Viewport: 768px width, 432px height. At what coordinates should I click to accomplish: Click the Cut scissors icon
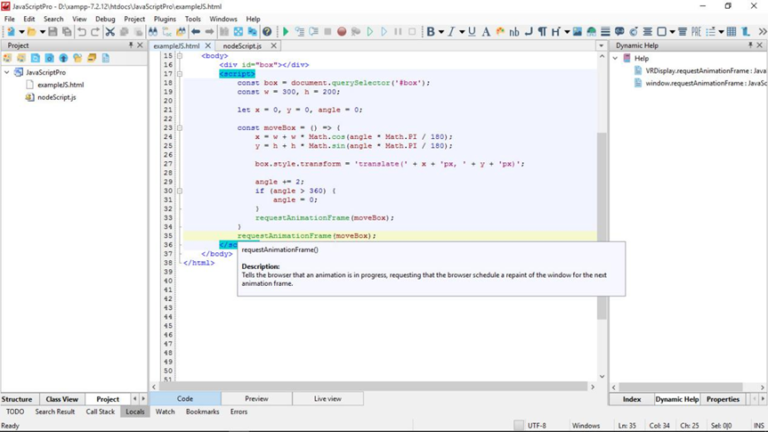[x=110, y=32]
